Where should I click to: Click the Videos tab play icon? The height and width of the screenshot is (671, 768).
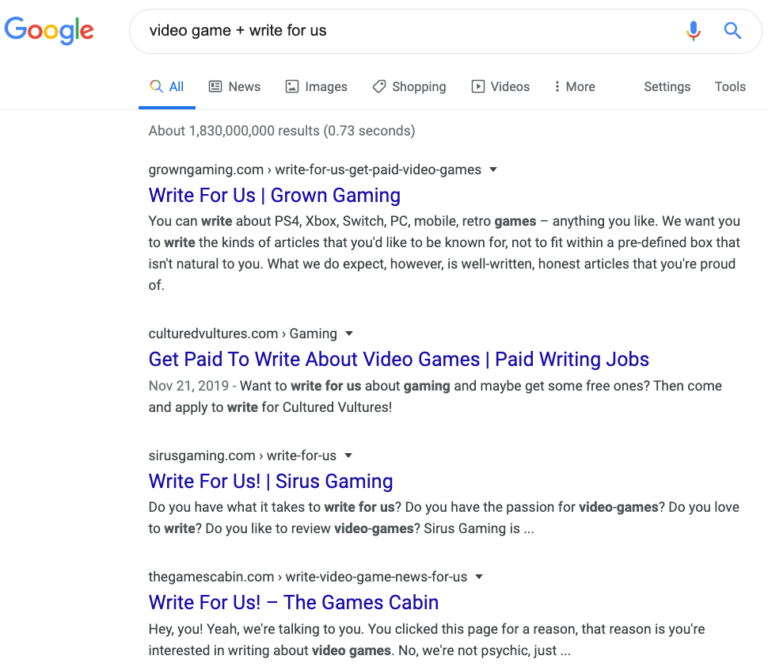coord(478,87)
